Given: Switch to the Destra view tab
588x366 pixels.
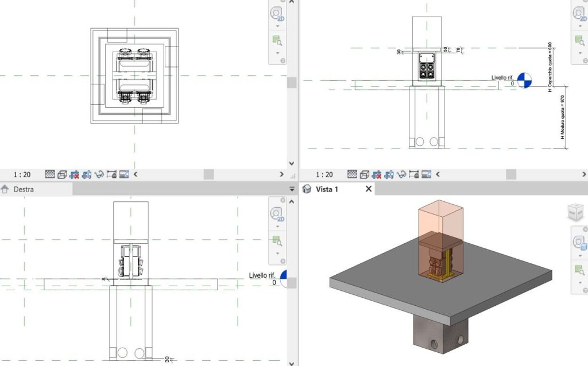Looking at the screenshot, I should (x=24, y=189).
